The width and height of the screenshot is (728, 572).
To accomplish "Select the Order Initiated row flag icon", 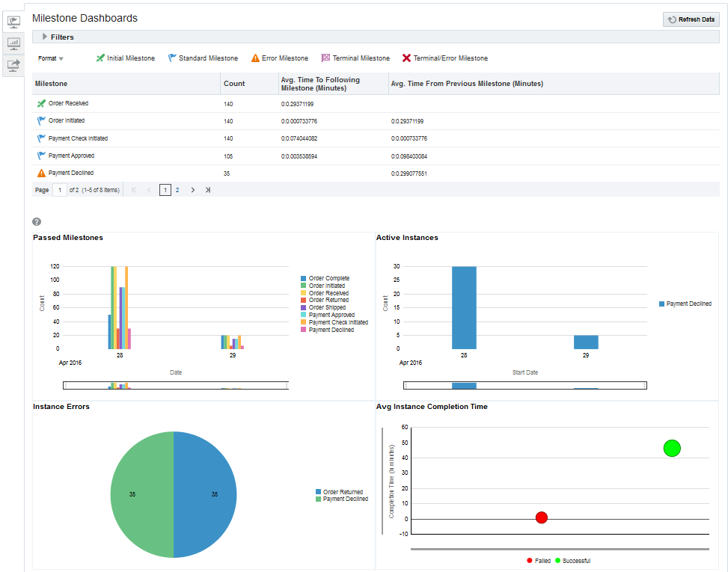I will point(41,120).
